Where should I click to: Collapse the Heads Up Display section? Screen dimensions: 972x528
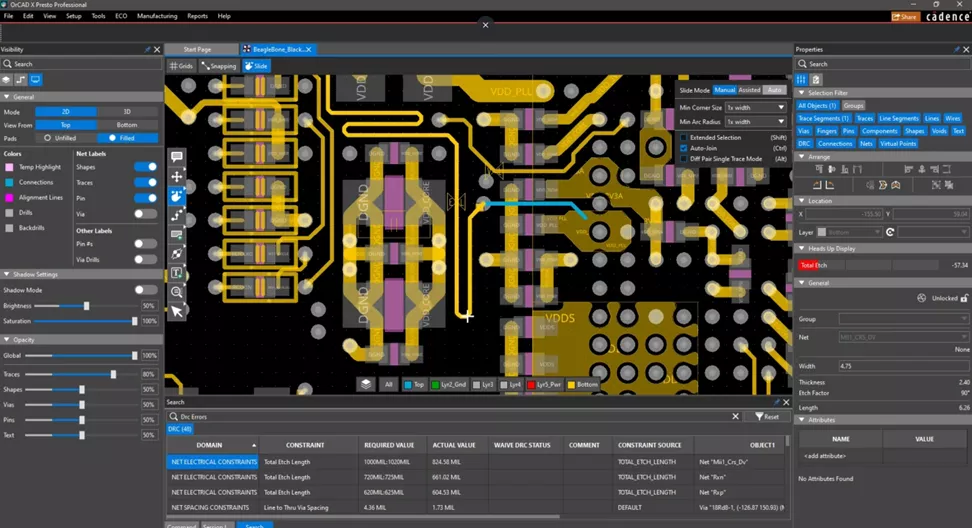(x=802, y=249)
